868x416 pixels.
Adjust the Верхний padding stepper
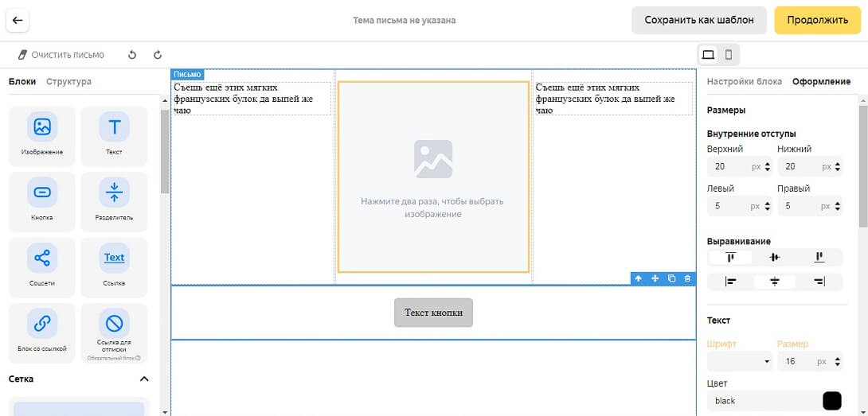tap(768, 167)
